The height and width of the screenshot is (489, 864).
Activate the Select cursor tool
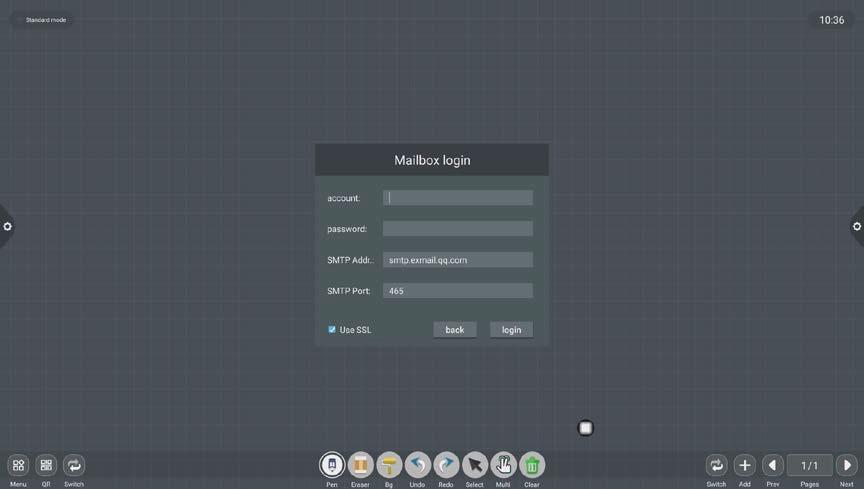click(x=475, y=465)
